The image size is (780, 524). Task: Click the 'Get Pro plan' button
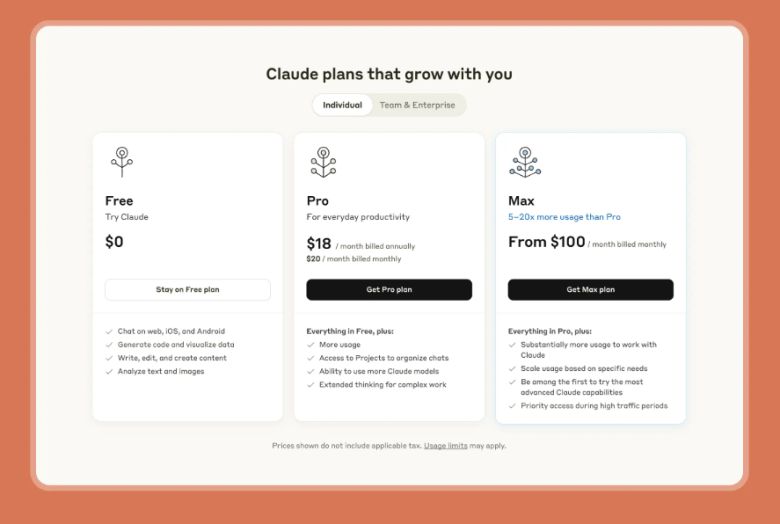click(389, 290)
